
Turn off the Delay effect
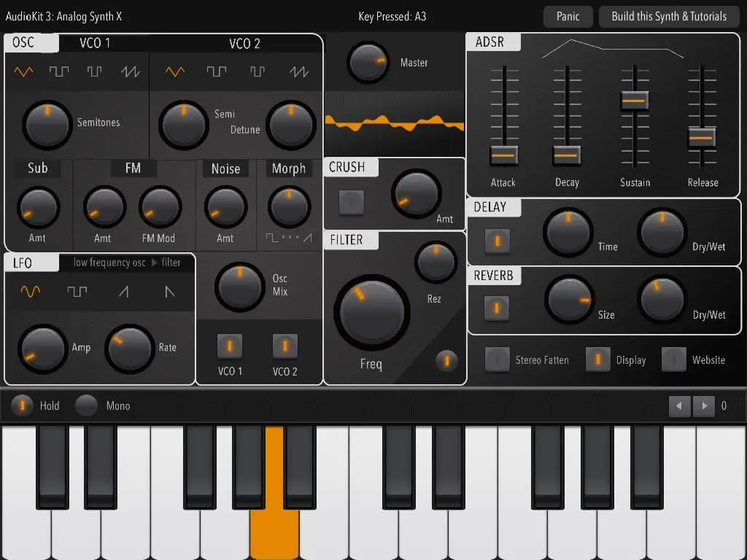coord(498,241)
